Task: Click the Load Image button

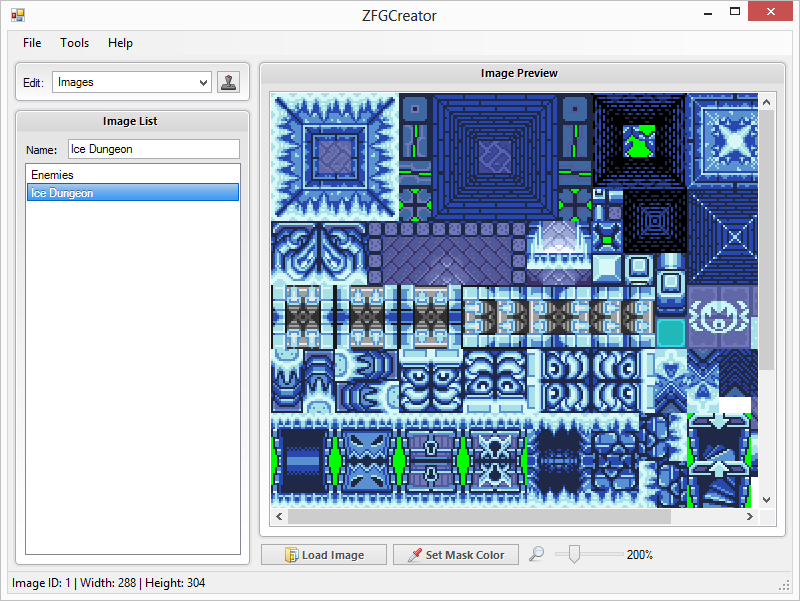Action: click(324, 555)
